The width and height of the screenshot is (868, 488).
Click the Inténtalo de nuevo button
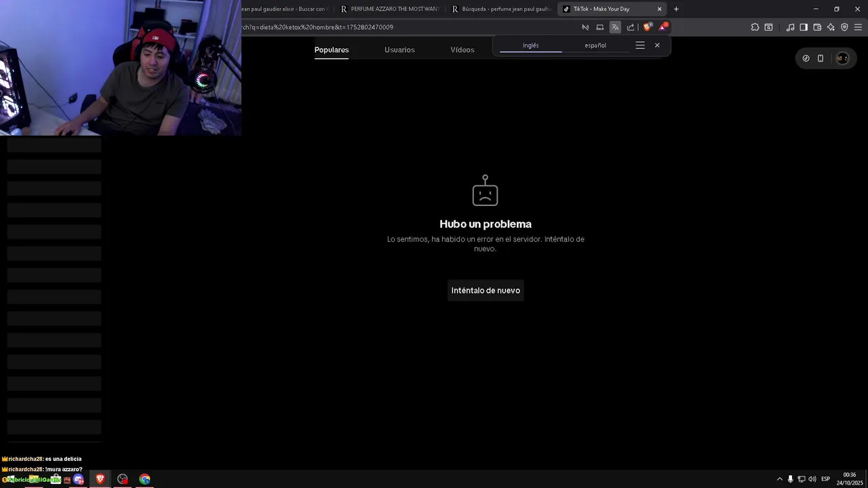[486, 290]
